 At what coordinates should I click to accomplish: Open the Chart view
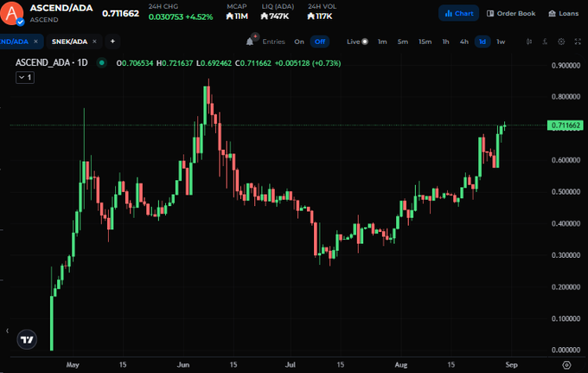[458, 13]
